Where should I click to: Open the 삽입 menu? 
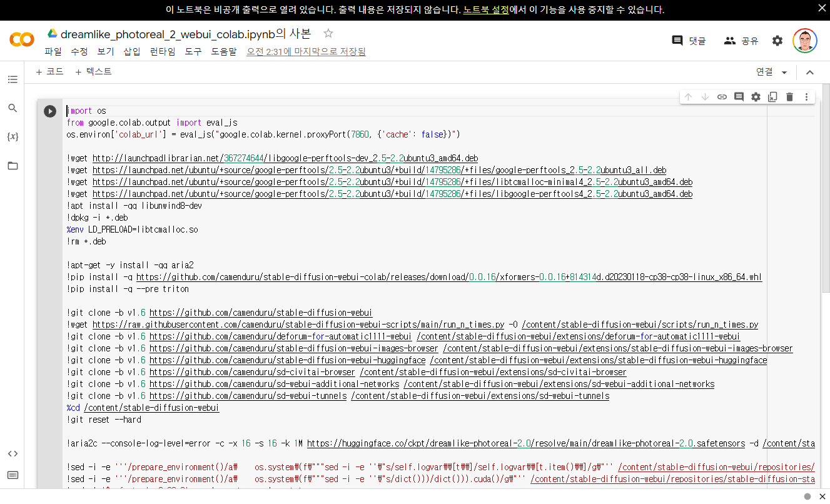[x=132, y=51]
